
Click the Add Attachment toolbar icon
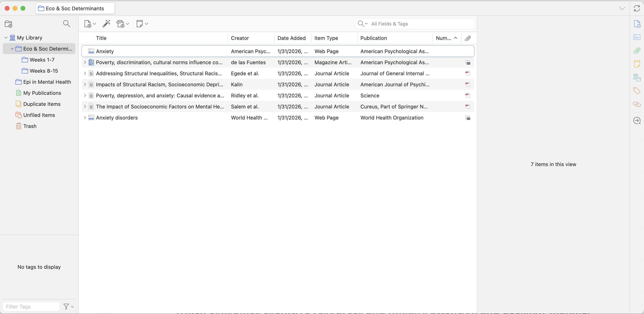pyautogui.click(x=122, y=24)
